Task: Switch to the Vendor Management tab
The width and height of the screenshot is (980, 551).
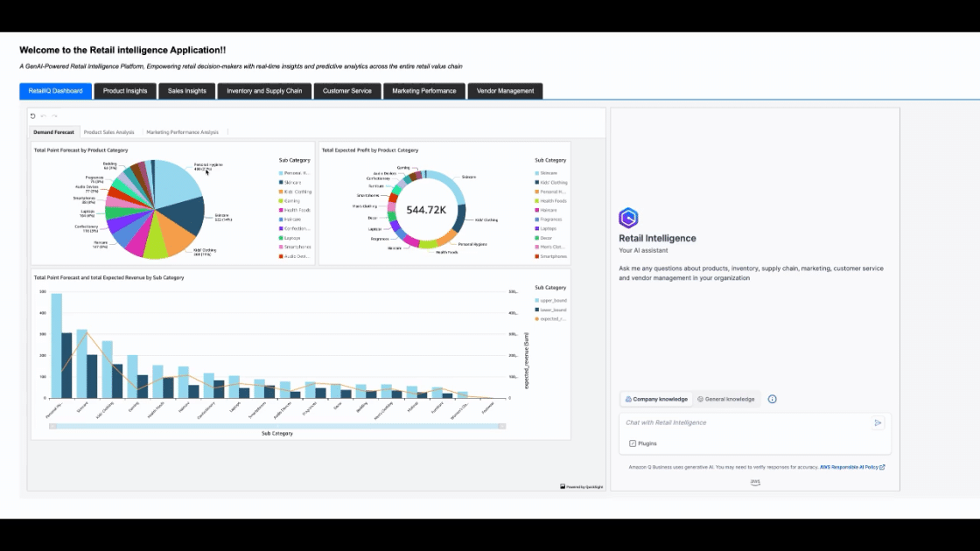Action: click(x=505, y=91)
